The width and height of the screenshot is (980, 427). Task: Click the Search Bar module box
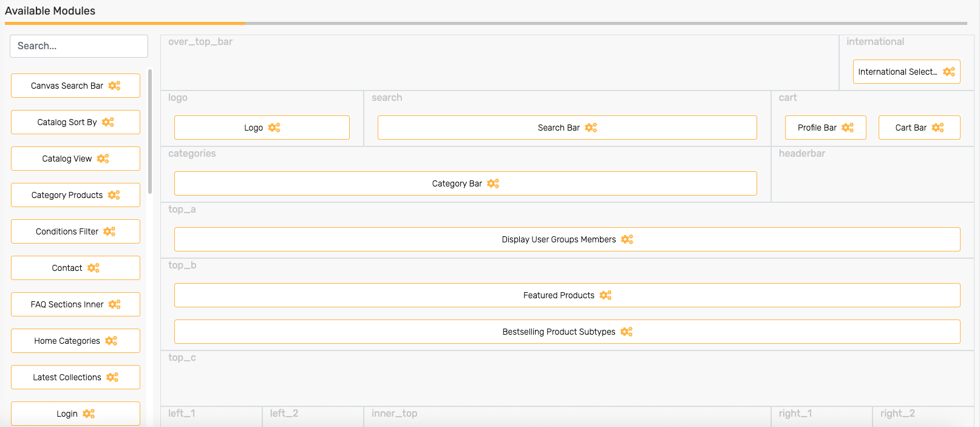point(567,128)
